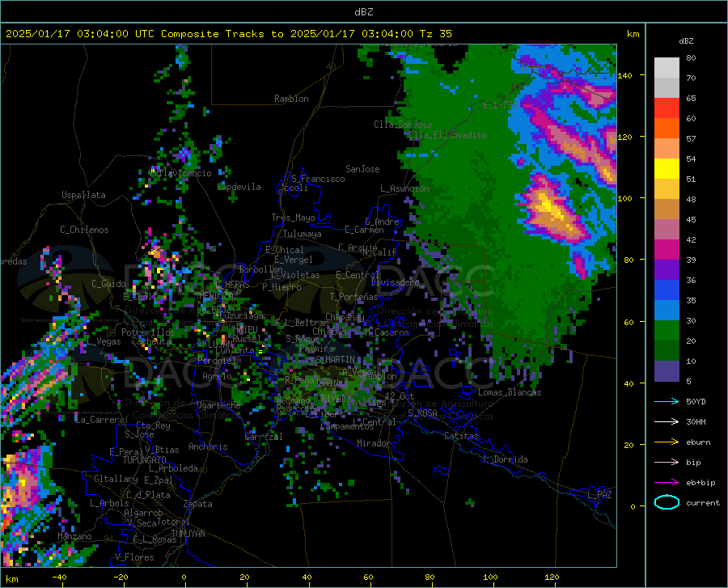Click the L_Asuncion map label
Image resolution: width=728 pixels, height=588 pixels.
[404, 188]
